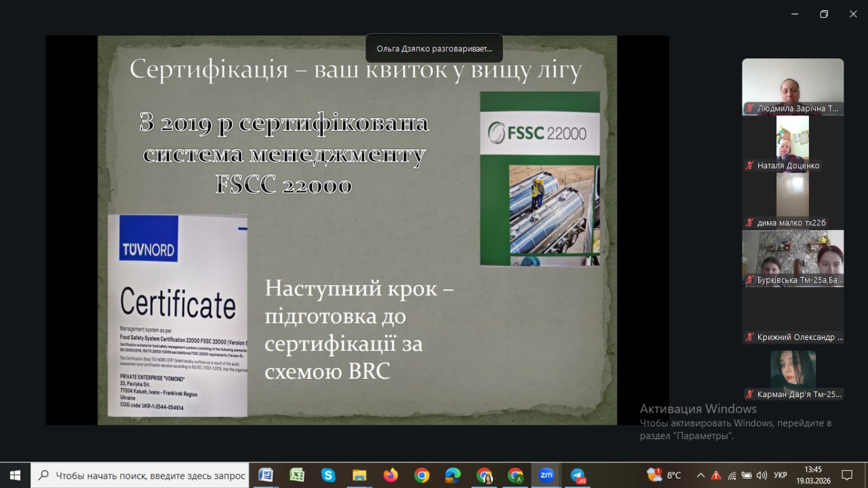This screenshot has height=488, width=868.
Task: Open the УКР input language switcher
Action: click(781, 475)
